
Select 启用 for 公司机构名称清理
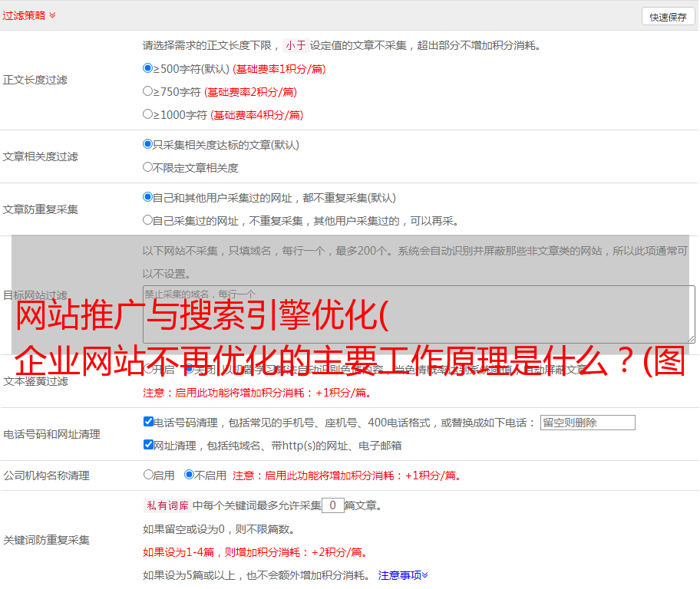coord(148,475)
